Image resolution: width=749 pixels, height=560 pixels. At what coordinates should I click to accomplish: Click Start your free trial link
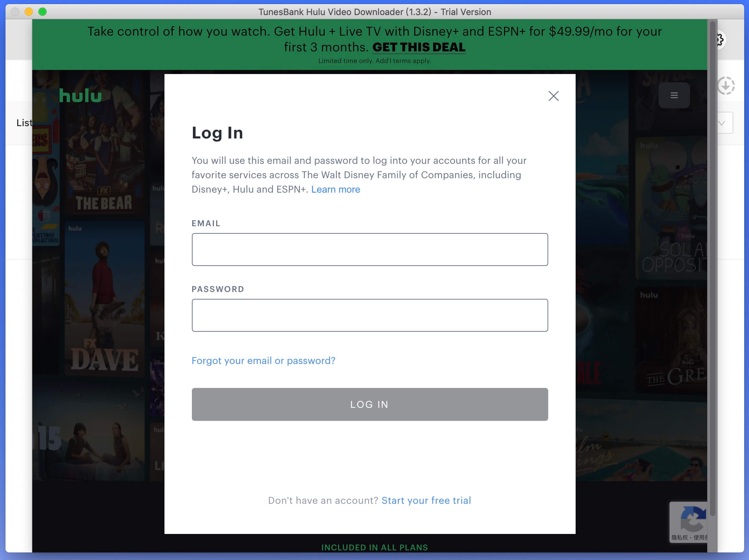point(426,500)
